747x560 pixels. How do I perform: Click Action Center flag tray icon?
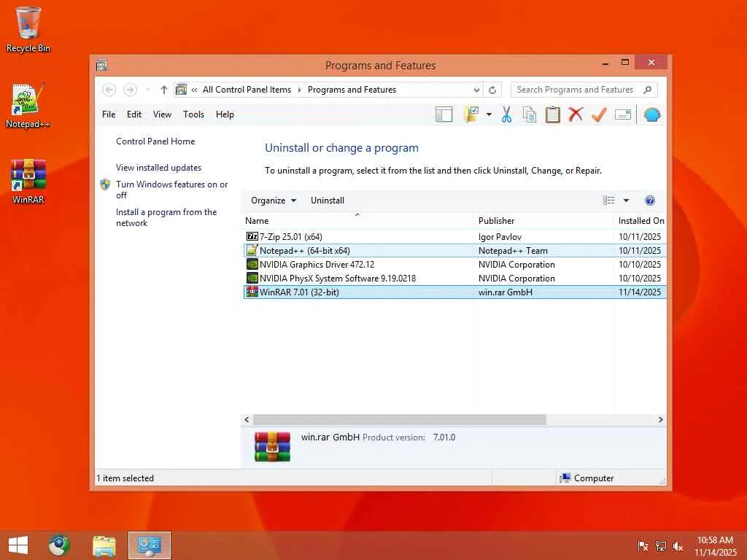tap(643, 545)
